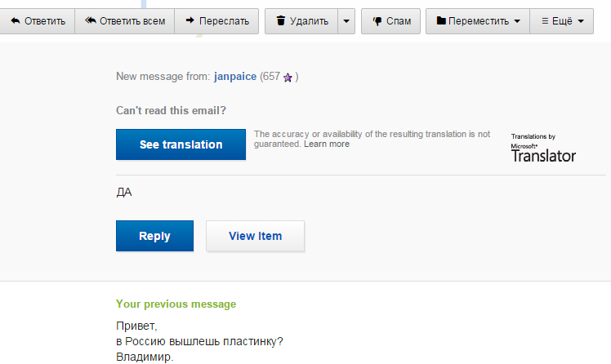Expand the Delete options dropdown arrow
The image size is (611, 364).
347,21
